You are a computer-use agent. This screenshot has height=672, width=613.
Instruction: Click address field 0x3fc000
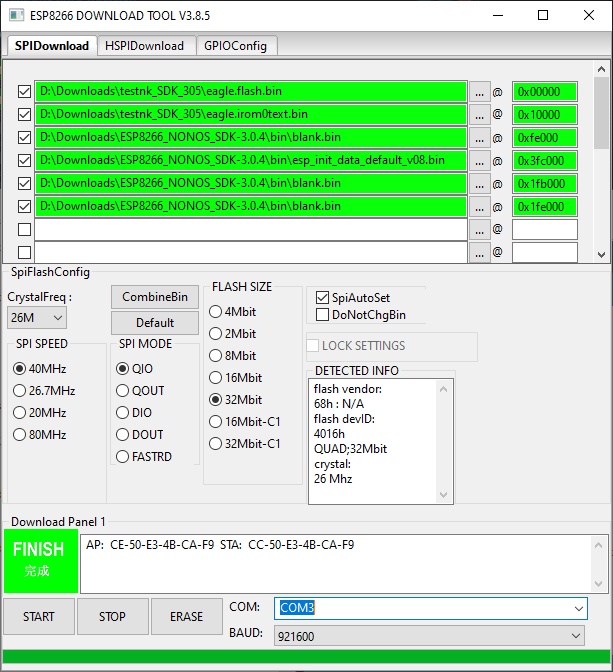[545, 161]
